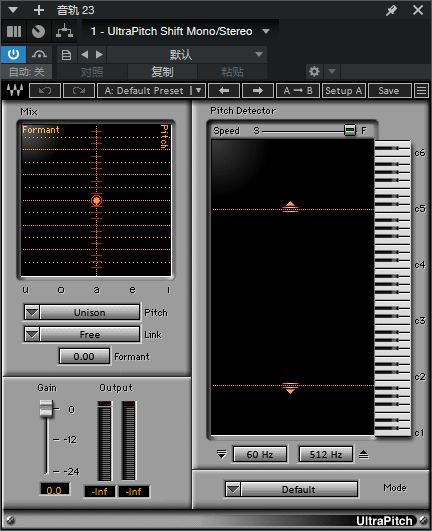The width and height of the screenshot is (432, 531).
Task: Click the right output level meter
Action: point(129,441)
